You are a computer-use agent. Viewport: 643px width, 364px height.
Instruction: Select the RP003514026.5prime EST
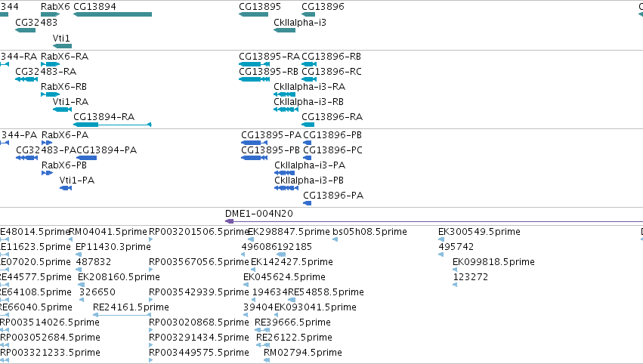tap(5, 330)
